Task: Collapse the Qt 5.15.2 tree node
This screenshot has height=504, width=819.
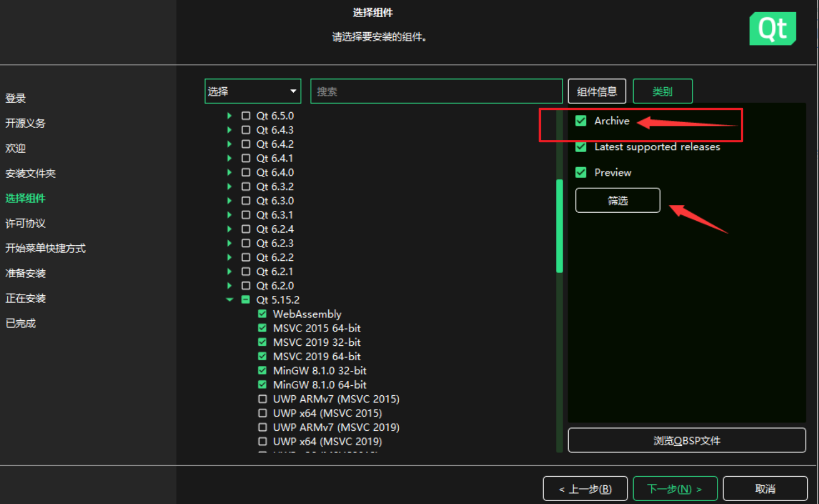Action: click(229, 300)
